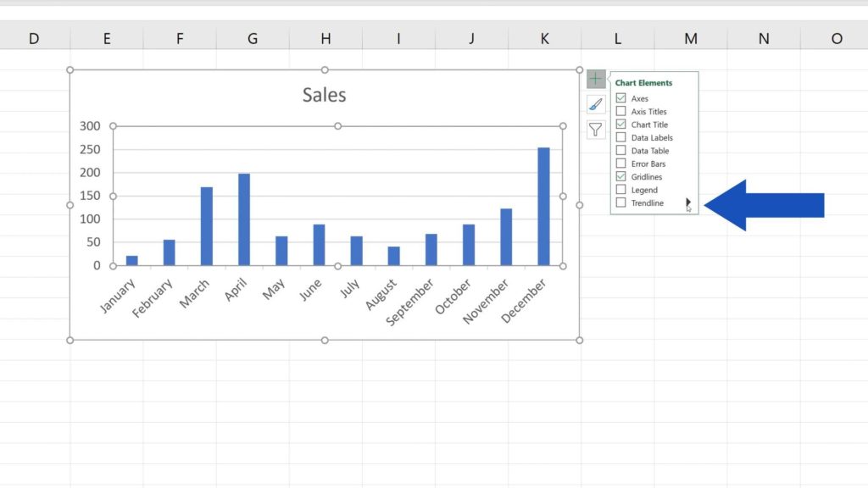Screen dimensions: 868x488
Task: Select column header H
Action: [325, 38]
